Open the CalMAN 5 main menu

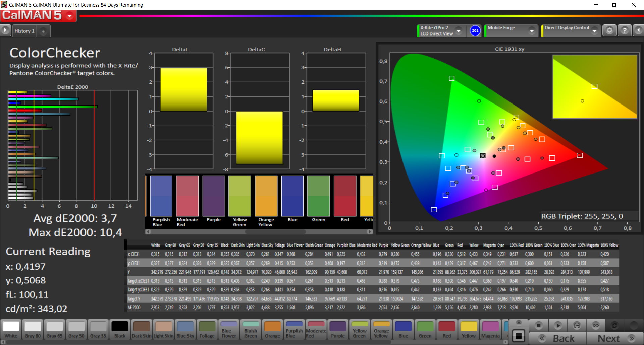[70, 16]
